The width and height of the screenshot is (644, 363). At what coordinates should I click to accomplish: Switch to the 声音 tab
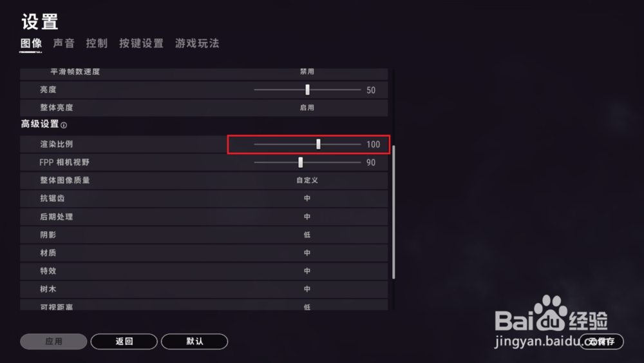(64, 44)
